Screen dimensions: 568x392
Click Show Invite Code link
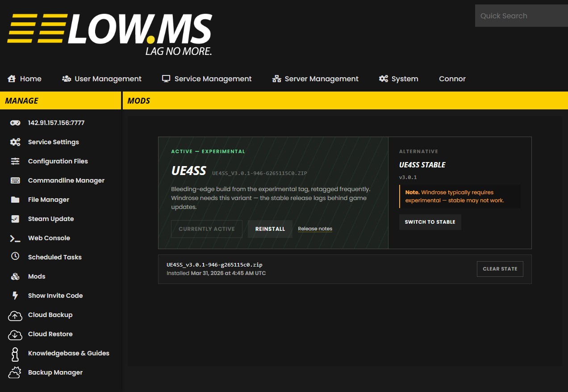point(55,296)
